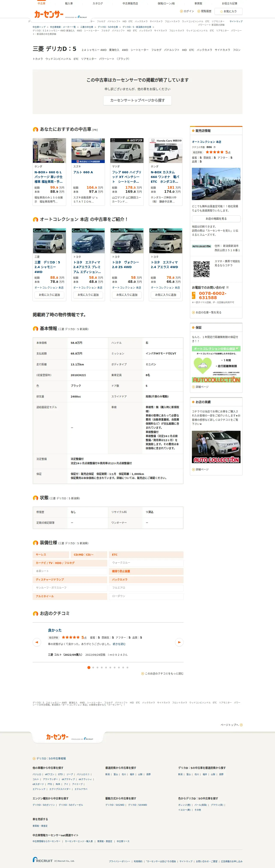Show the previous review with the left arrow
This screenshot has width=275, height=868.
pos(37,642)
